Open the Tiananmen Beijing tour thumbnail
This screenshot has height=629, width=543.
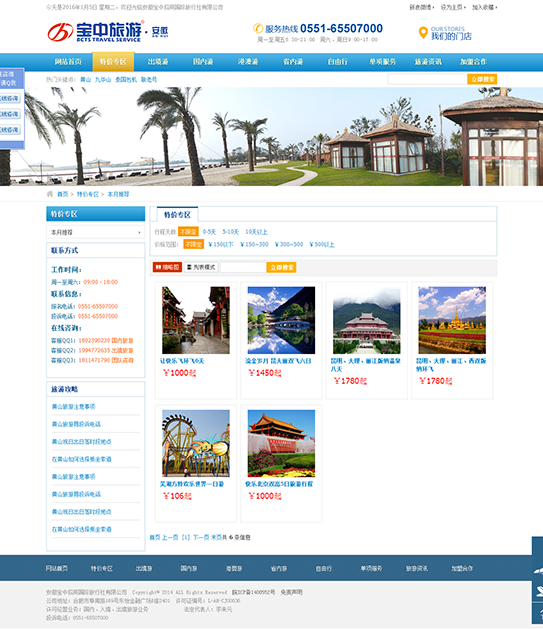click(x=281, y=443)
